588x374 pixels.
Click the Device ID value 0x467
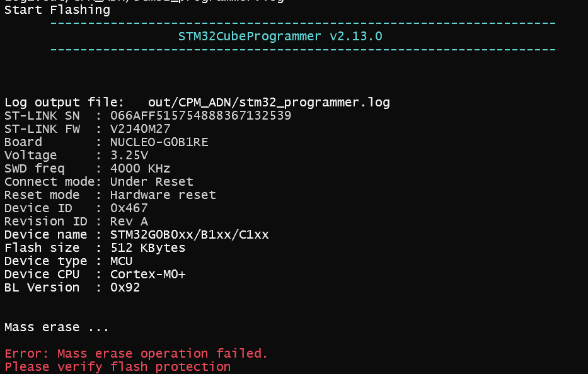pos(129,208)
